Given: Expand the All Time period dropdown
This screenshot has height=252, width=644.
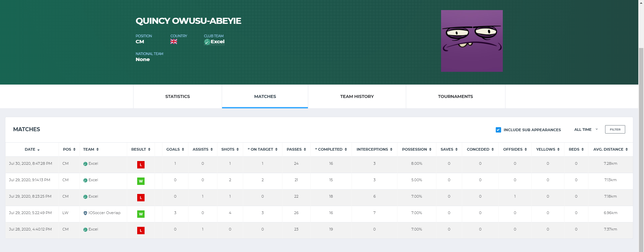Looking at the screenshot, I should coord(586,130).
